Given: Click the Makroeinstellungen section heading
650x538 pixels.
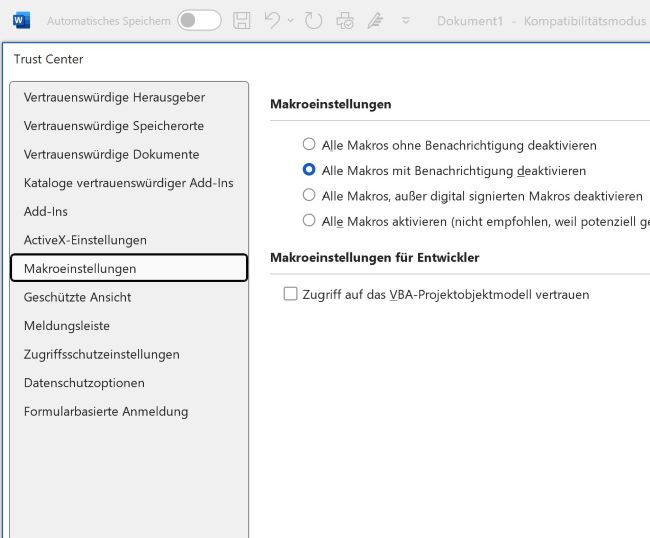Looking at the screenshot, I should pos(331,104).
